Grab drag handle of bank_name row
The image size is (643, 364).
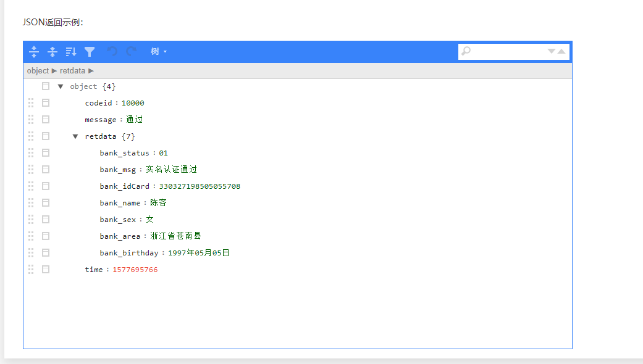click(x=31, y=203)
